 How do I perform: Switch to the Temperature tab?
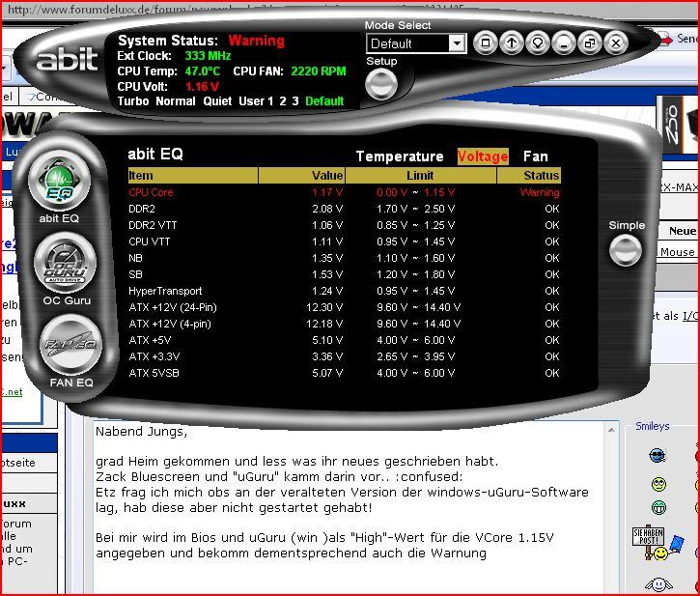coord(400,156)
